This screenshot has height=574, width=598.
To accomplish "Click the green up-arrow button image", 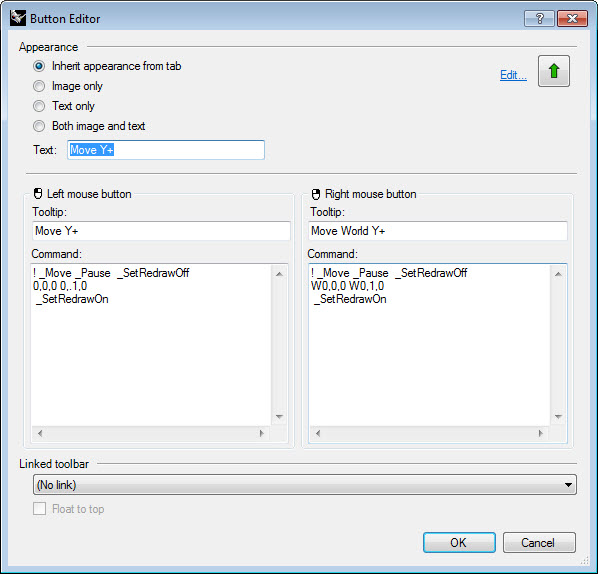I will click(554, 71).
